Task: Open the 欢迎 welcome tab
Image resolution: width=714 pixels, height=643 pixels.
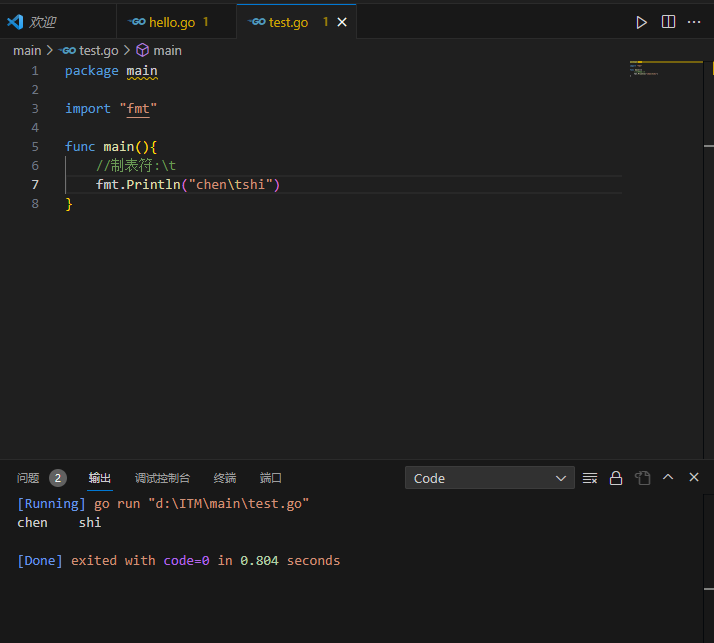Action: point(43,22)
